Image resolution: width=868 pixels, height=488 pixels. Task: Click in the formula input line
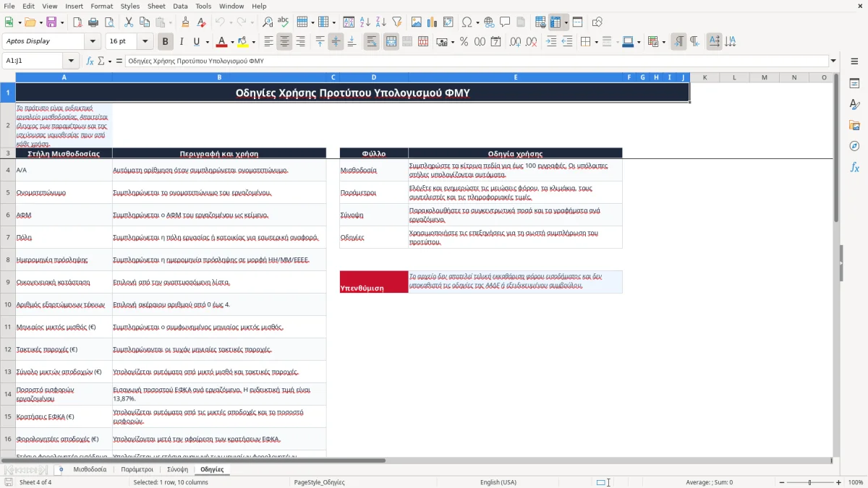(x=476, y=61)
